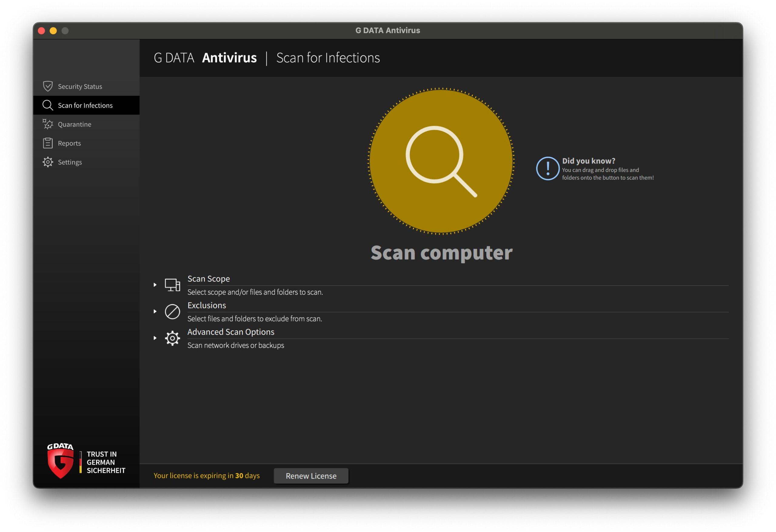
Task: Click the Renew License button
Action: 311,476
